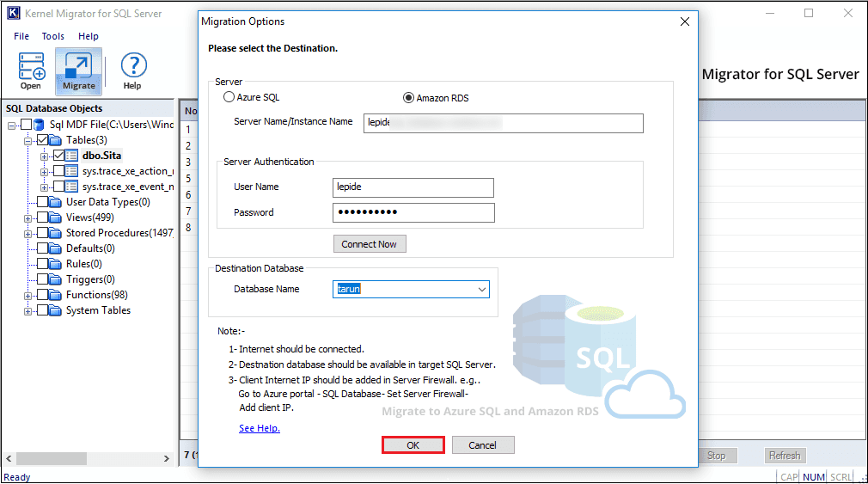Open the File menu
868x484 pixels.
pyautogui.click(x=21, y=36)
